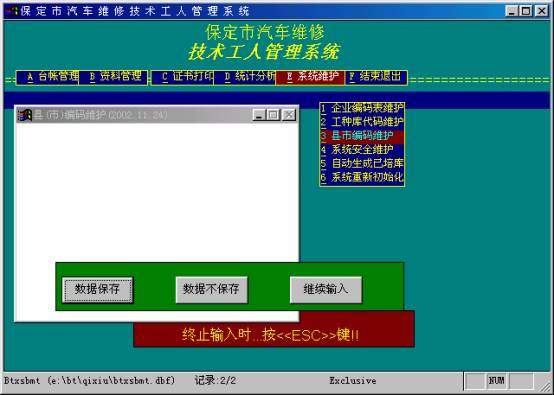The height and width of the screenshot is (395, 554).
Task: Choose 工种库代码维护 from the submenu
Action: 362,122
